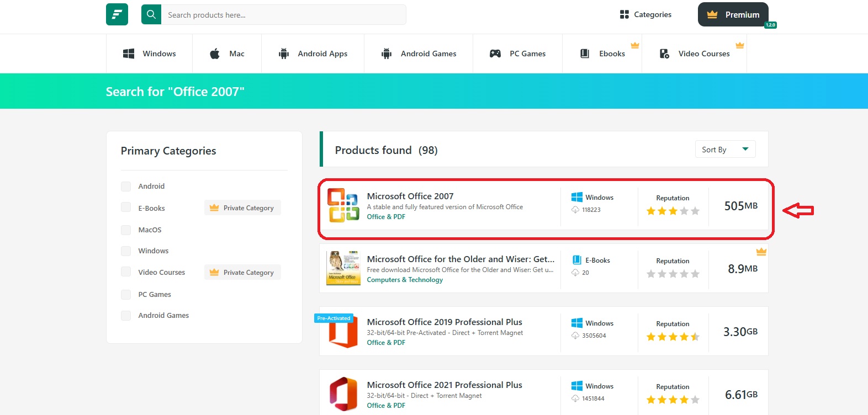Check the Android Games category checkbox

(126, 315)
